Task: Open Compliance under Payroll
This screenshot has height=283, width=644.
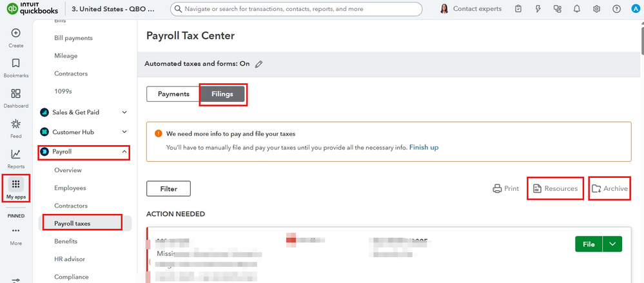Action: coord(71,277)
